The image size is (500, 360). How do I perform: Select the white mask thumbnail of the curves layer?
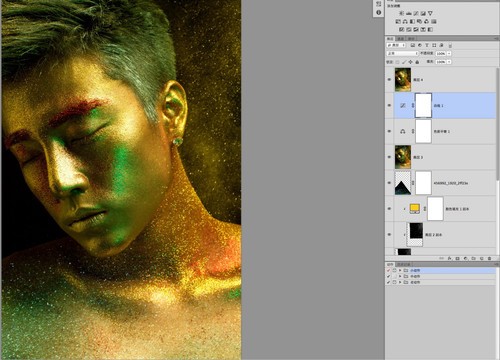tap(423, 105)
